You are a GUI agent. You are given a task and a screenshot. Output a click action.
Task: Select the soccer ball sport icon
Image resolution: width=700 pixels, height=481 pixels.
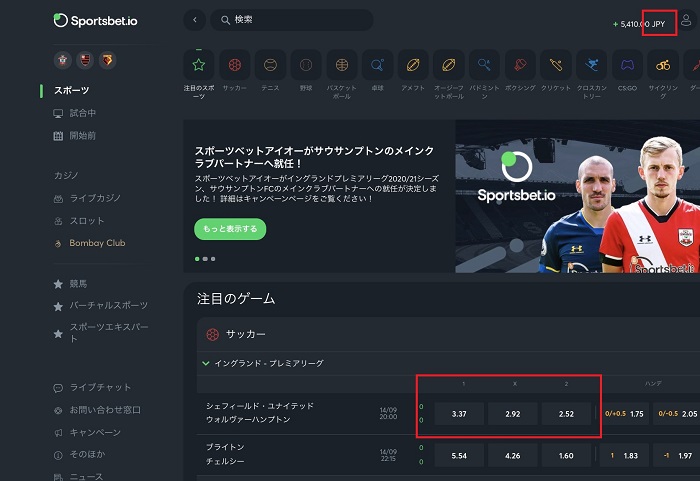tap(234, 65)
